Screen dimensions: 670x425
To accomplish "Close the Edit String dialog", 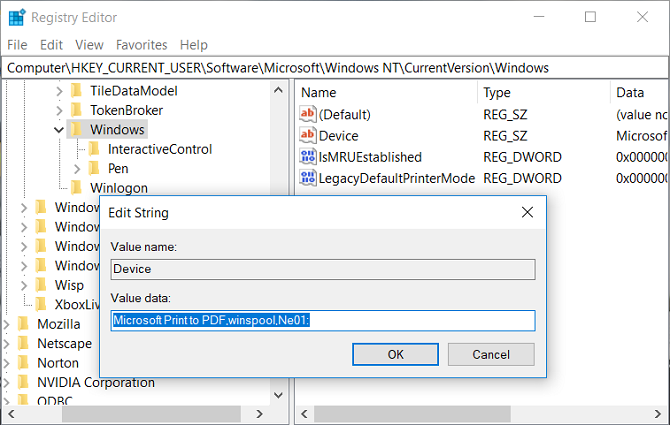I will [x=527, y=212].
